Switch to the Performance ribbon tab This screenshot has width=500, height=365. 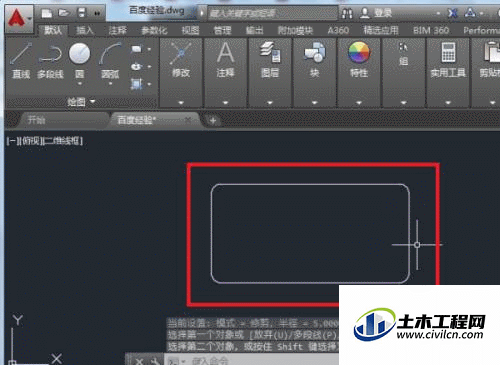coord(481,31)
